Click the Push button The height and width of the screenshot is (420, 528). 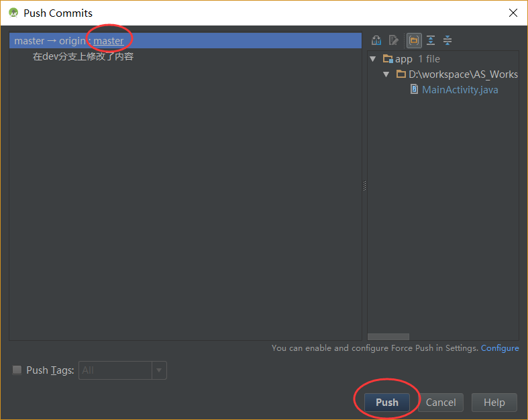[387, 402]
